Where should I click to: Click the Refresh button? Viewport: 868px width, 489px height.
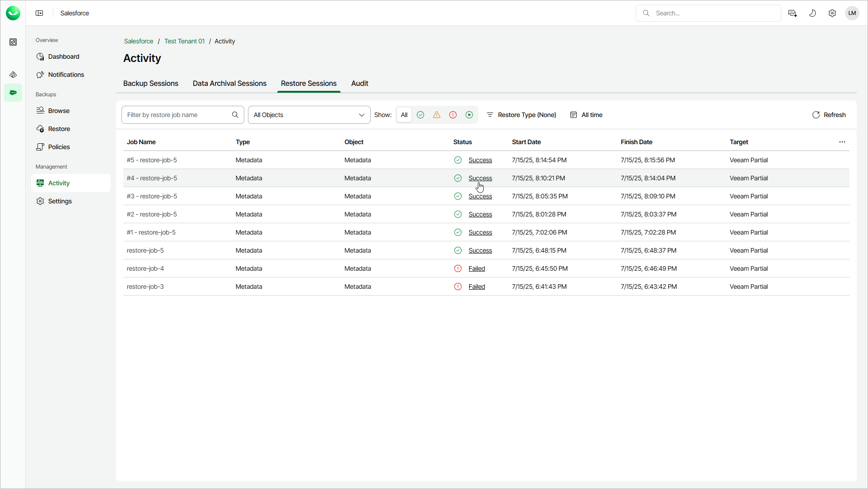pos(829,115)
